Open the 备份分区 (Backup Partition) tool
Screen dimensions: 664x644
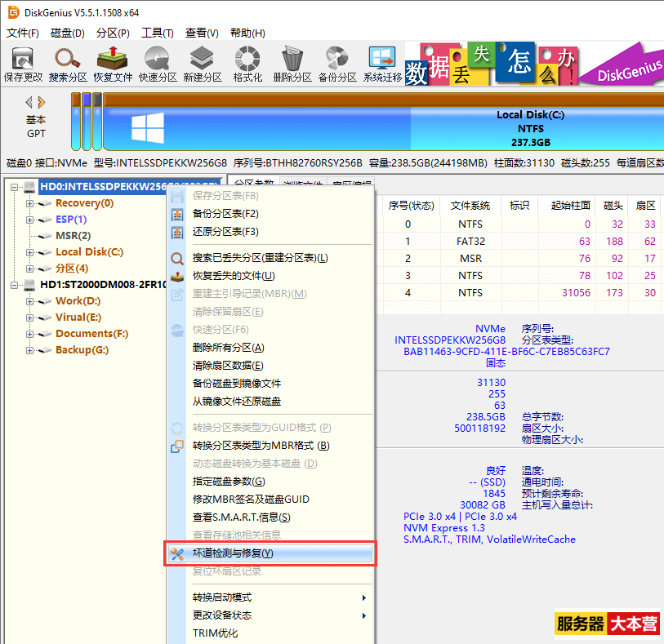(336, 64)
